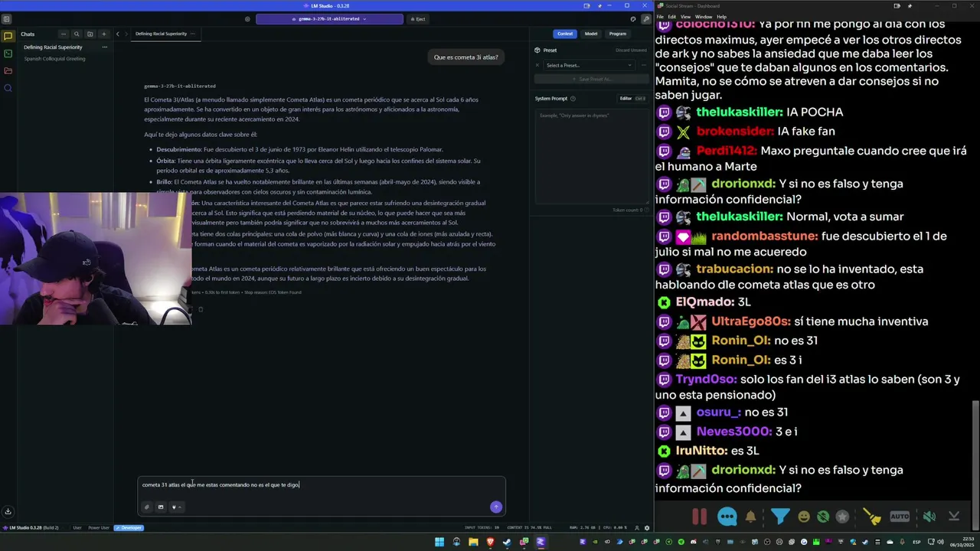Viewport: 980px width, 551px height.
Task: Click Discard Unsaved in the Preset section
Action: click(x=632, y=50)
